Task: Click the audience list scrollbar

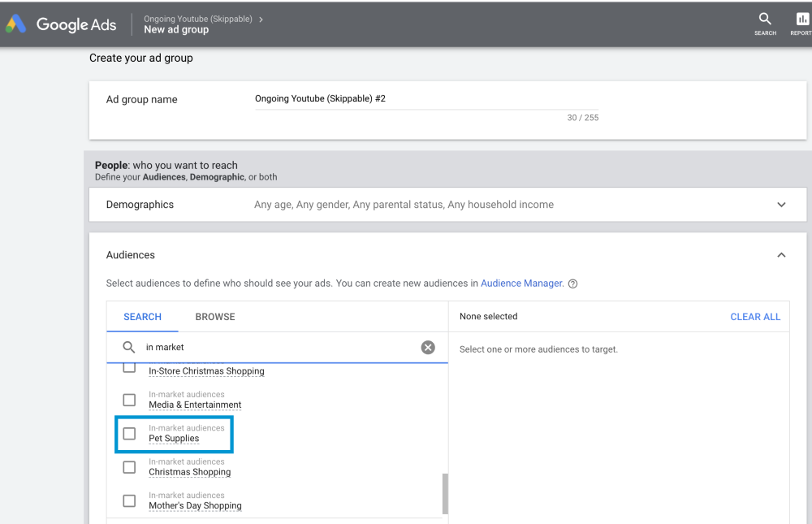Action: 444,492
